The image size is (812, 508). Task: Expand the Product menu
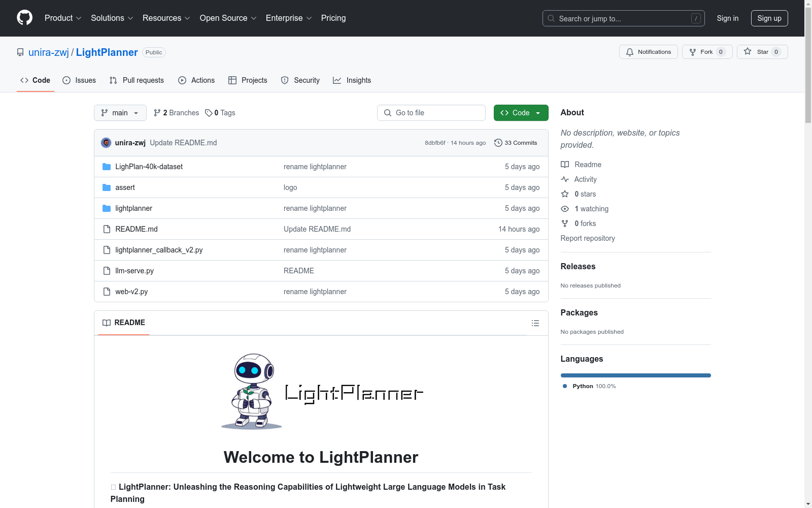tap(63, 18)
